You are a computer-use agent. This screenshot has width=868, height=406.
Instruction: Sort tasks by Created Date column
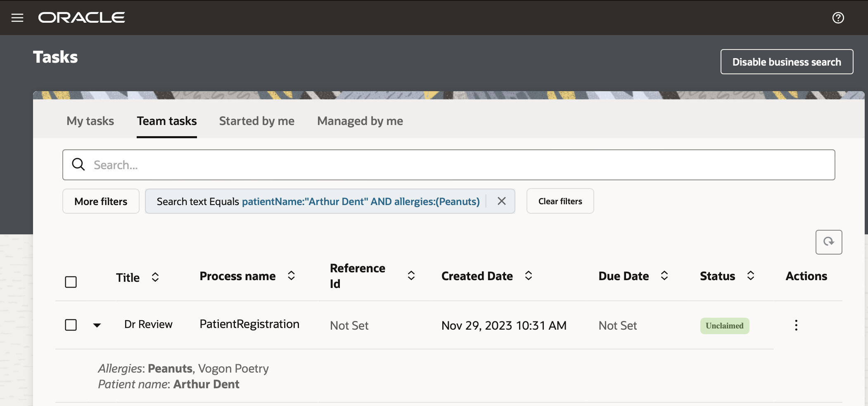[528, 276]
